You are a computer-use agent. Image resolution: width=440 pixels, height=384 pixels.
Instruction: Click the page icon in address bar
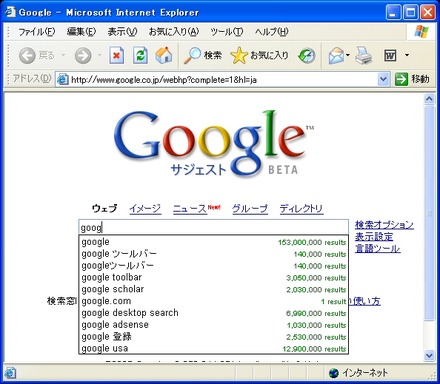[63, 79]
